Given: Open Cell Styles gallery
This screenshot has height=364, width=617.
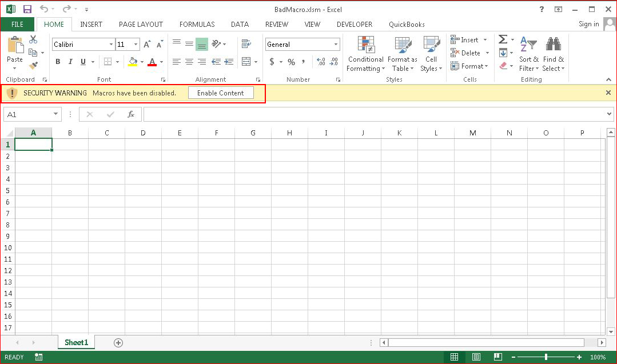Looking at the screenshot, I should (x=431, y=54).
